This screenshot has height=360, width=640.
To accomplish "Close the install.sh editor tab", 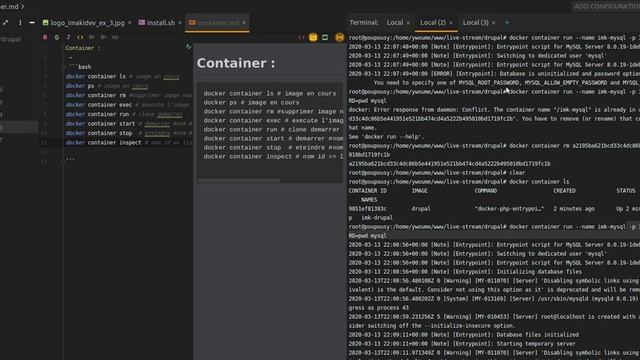I will [x=180, y=22].
